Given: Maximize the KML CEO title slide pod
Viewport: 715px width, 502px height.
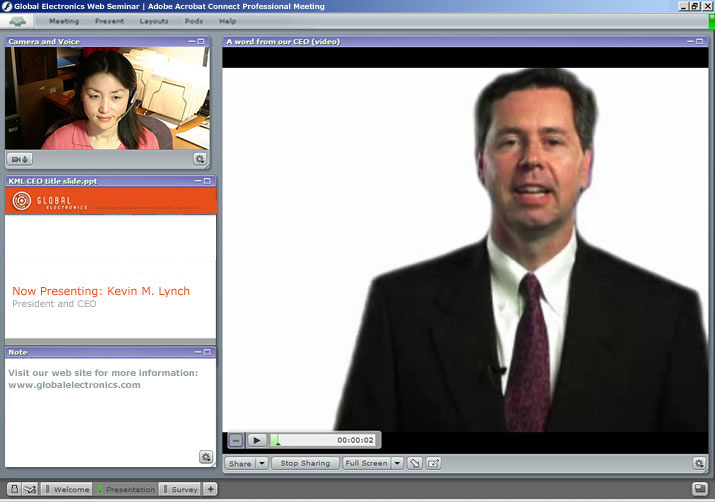Looking at the screenshot, I should pos(207,181).
